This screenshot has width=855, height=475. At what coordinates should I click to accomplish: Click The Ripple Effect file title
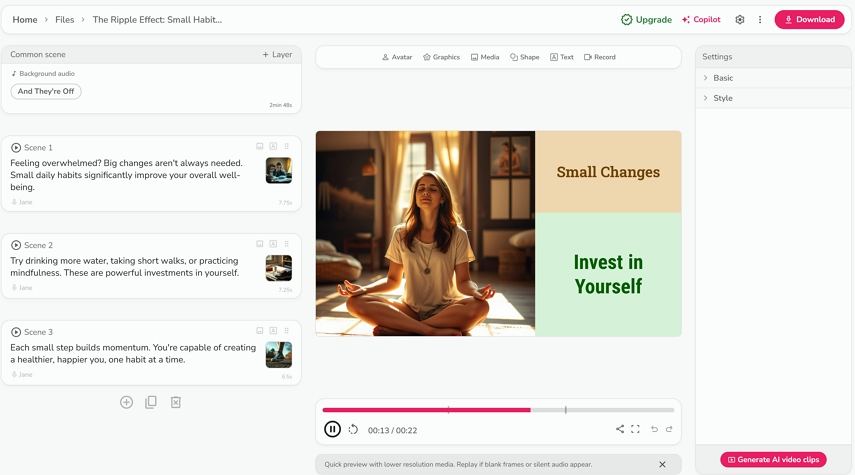[157, 20]
